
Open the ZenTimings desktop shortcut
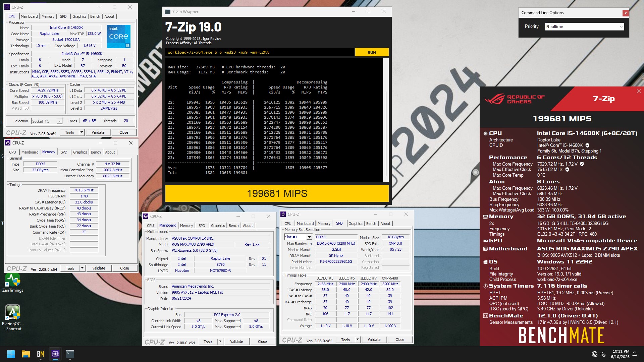click(13, 283)
